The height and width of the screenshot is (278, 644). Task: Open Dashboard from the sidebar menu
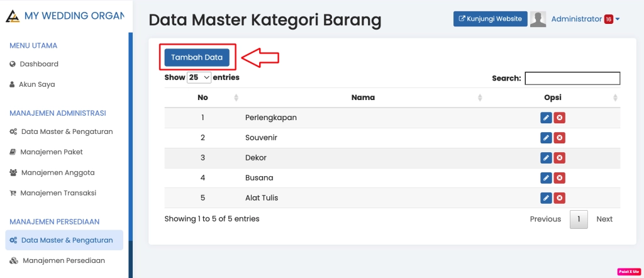pos(39,64)
